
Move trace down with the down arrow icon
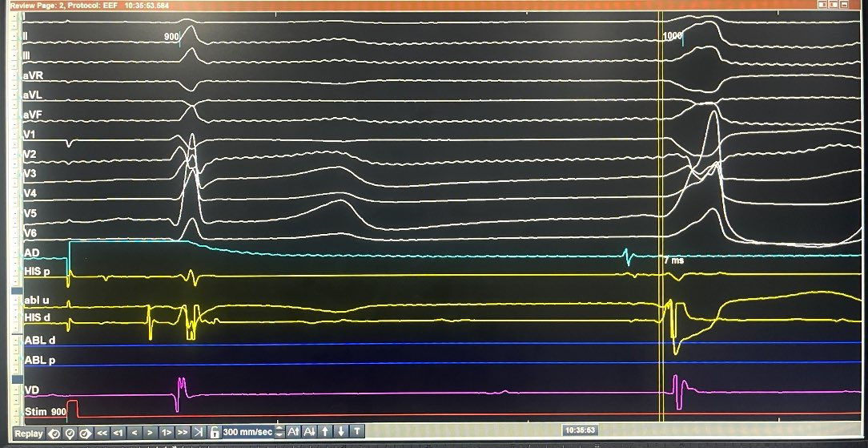click(341, 433)
